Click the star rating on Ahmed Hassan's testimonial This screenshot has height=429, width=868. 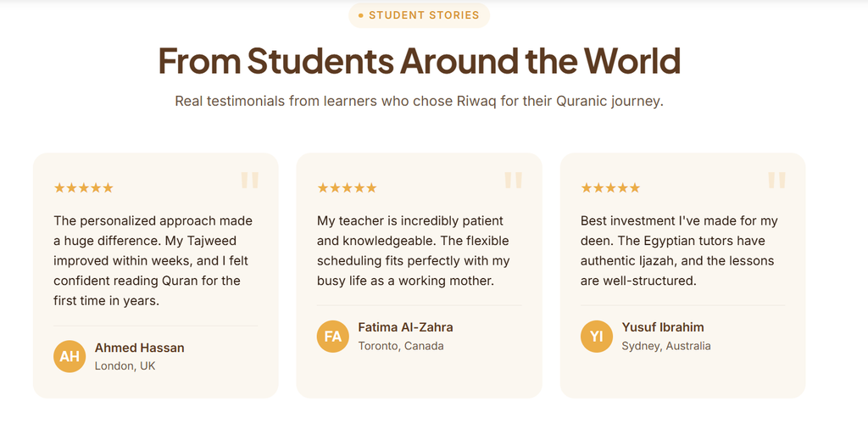[x=84, y=188]
